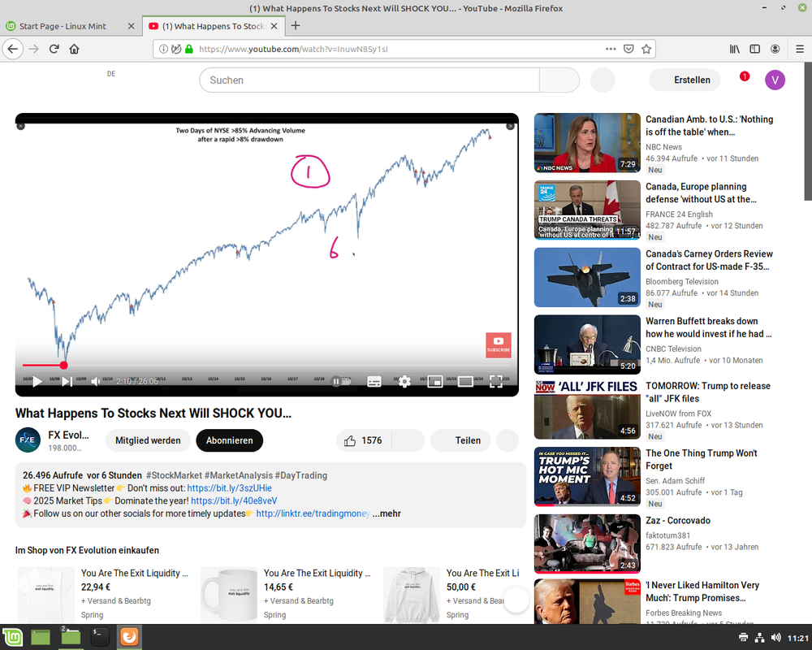Screen dimensions: 812x650
Task: Enable theater mode view
Action: pyautogui.click(x=465, y=382)
